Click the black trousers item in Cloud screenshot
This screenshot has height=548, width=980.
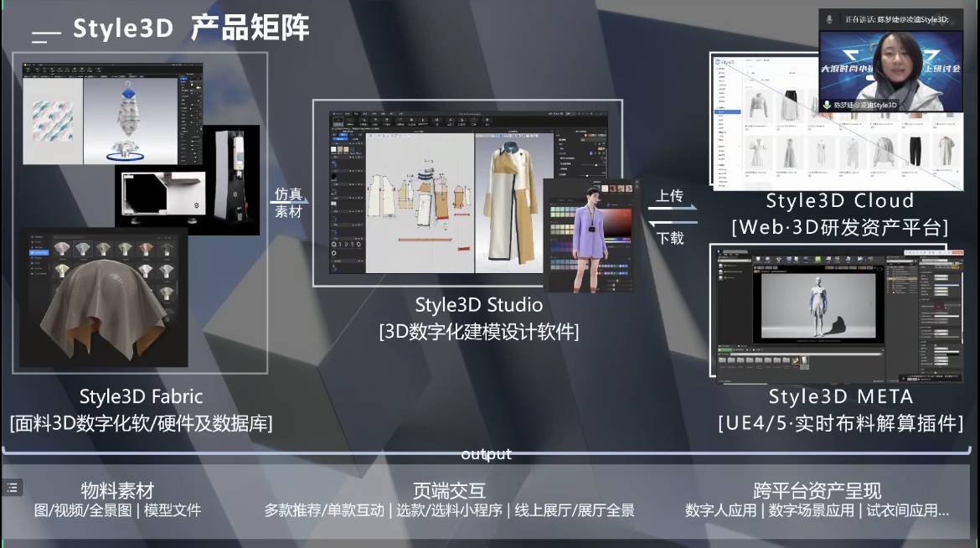point(915,151)
